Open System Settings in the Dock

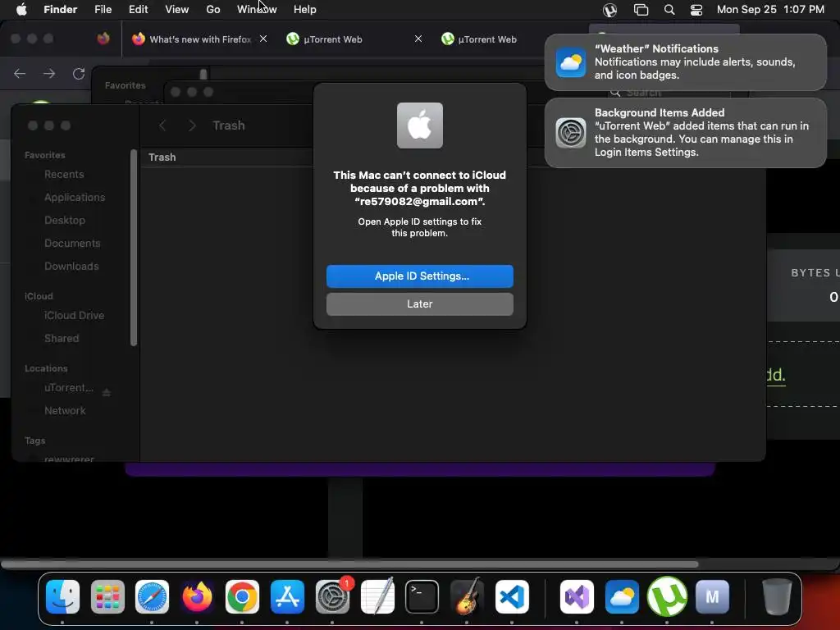click(x=332, y=596)
